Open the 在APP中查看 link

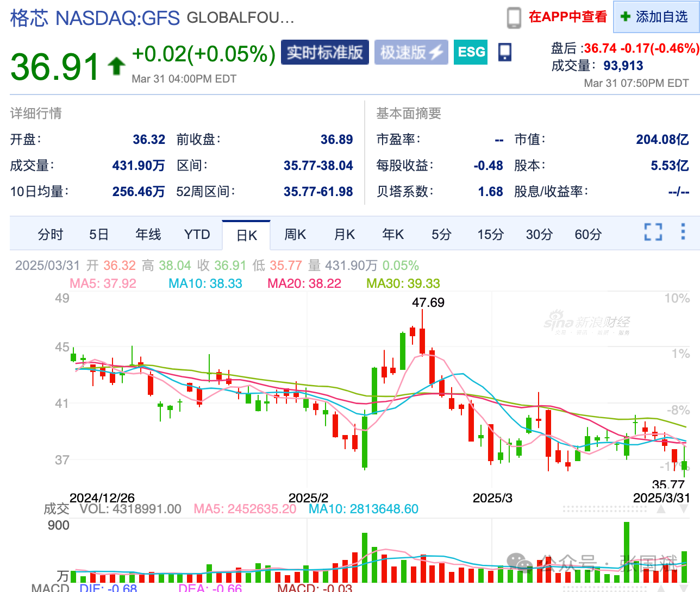pyautogui.click(x=568, y=17)
